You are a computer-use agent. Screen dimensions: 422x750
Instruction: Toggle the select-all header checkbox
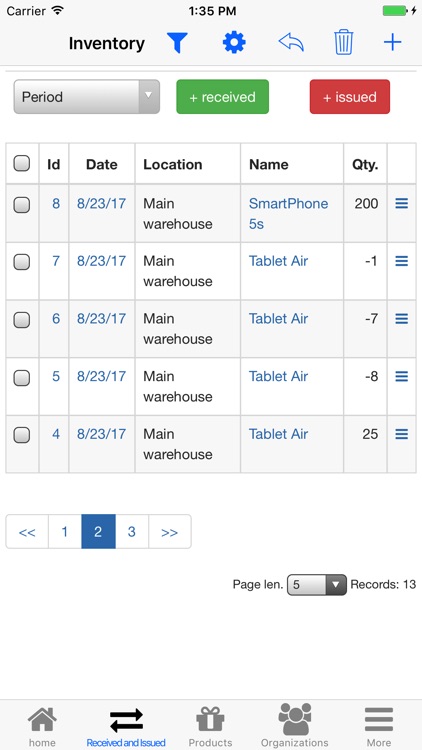[22, 164]
